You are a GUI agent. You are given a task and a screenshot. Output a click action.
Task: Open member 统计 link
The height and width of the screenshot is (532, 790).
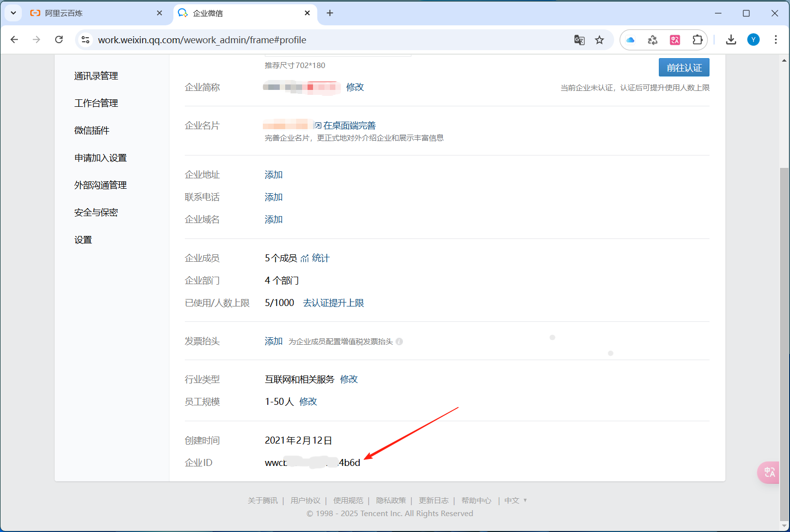(x=320, y=258)
